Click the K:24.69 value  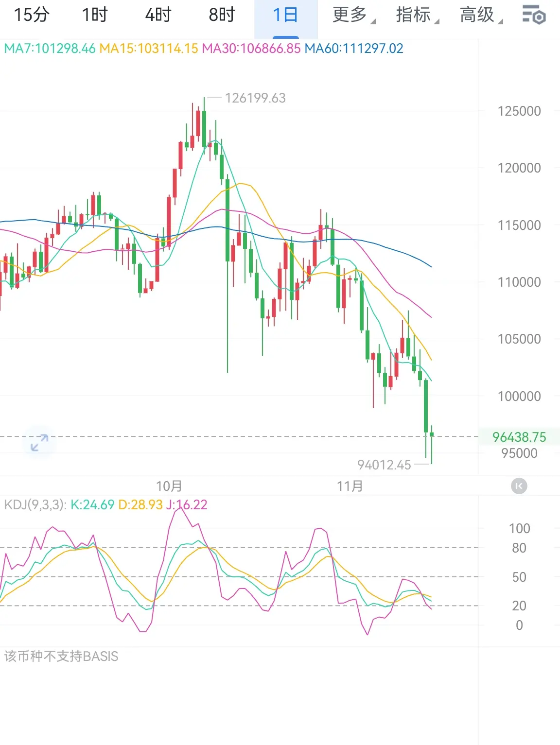point(92,505)
